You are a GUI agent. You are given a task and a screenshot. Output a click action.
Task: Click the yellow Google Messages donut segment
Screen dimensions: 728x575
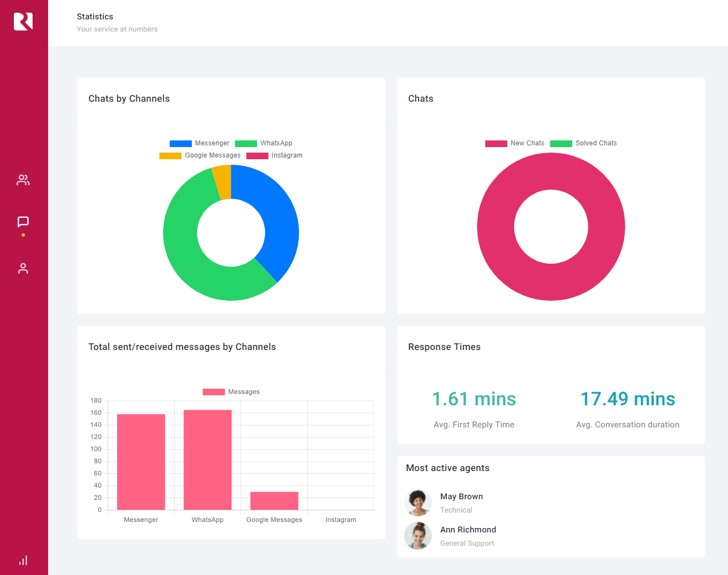[222, 182]
